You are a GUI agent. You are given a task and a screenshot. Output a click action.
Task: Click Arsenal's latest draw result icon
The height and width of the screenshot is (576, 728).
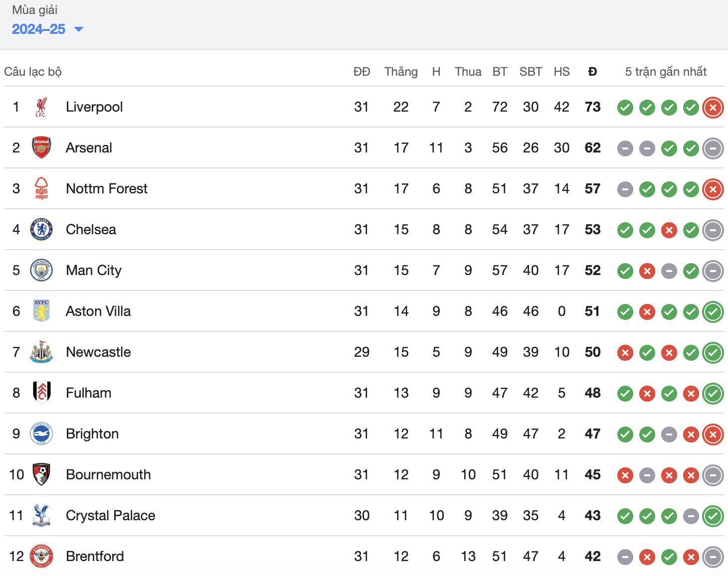pos(713,148)
